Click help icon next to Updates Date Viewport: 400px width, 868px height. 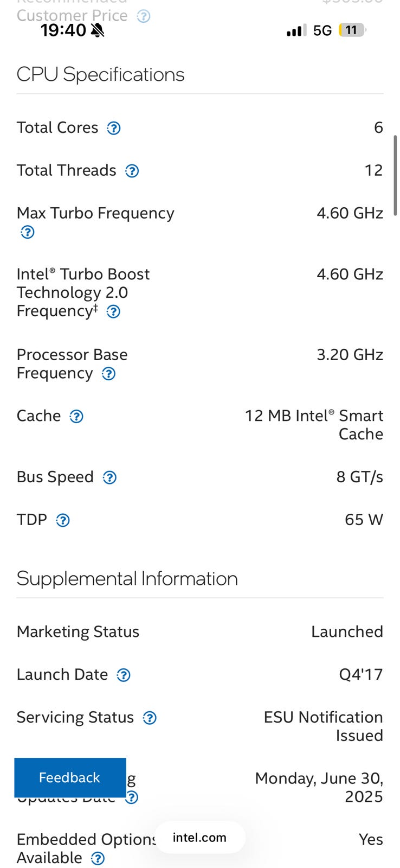(132, 797)
